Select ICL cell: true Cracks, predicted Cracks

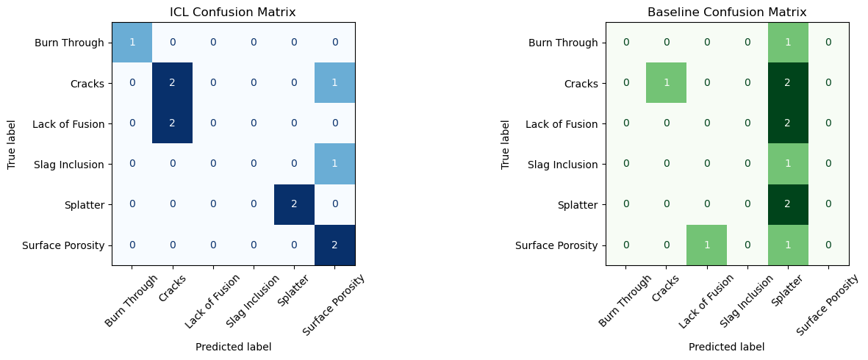pyautogui.click(x=173, y=82)
